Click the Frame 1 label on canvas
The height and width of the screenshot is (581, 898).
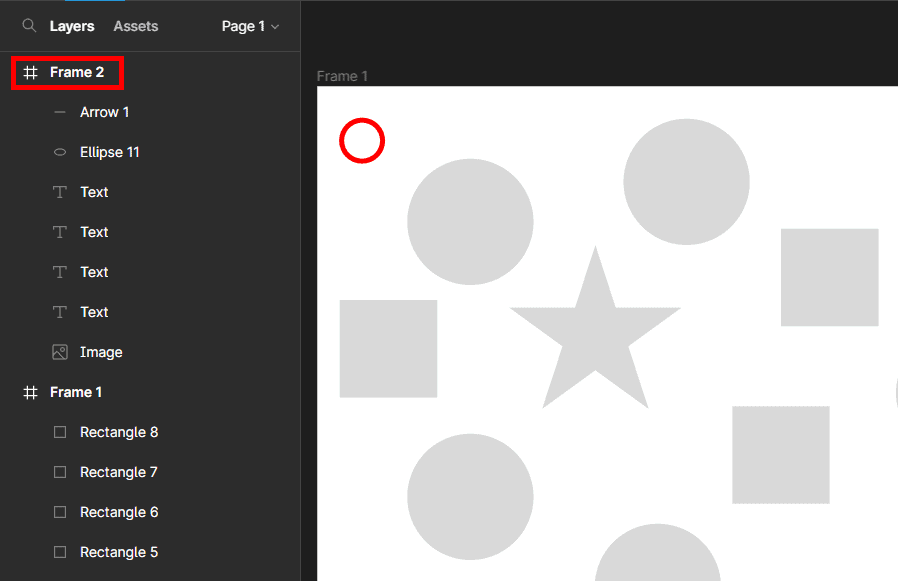[342, 76]
